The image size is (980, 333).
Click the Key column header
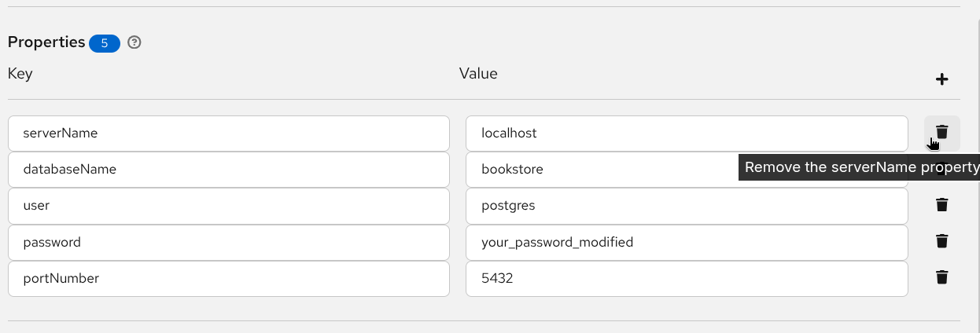pos(20,74)
